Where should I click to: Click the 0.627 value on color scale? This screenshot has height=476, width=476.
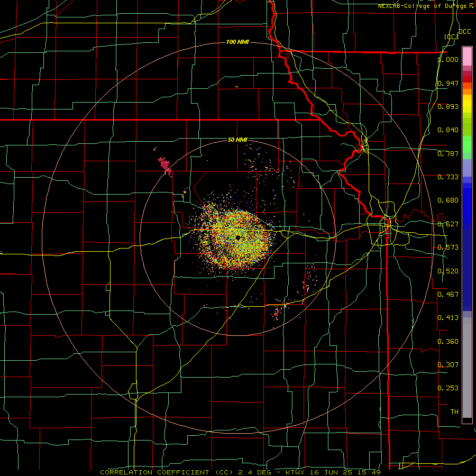coord(448,224)
